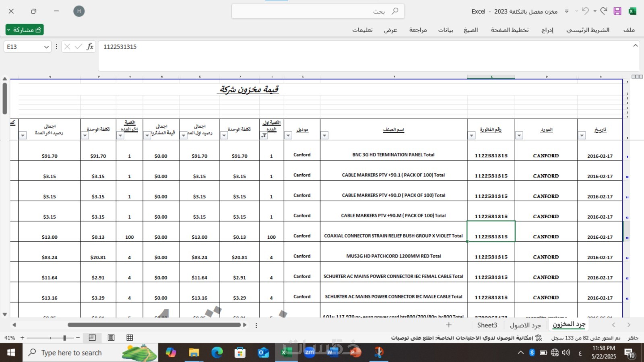The height and width of the screenshot is (362, 644).
Task: Click the zoom in plus button
Action: (x=23, y=338)
